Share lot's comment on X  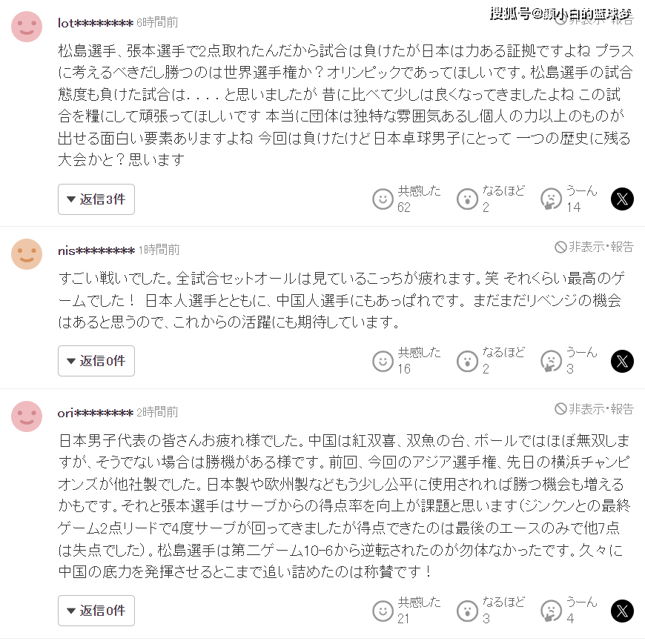point(622,199)
